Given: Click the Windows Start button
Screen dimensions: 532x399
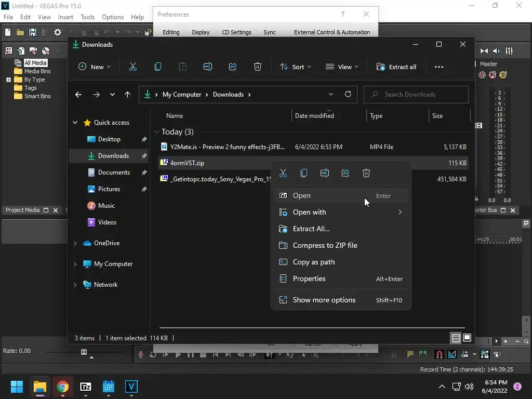Looking at the screenshot, I should click(x=17, y=387).
